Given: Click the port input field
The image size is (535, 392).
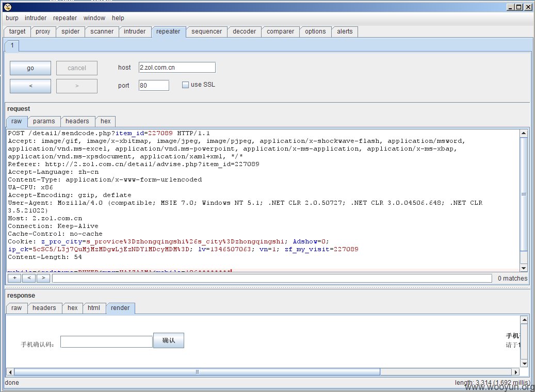Looking at the screenshot, I should pos(154,85).
